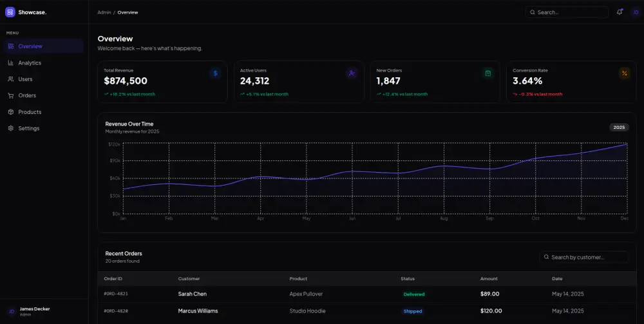
Task: Click the $120.00 amount
Action: point(491,311)
